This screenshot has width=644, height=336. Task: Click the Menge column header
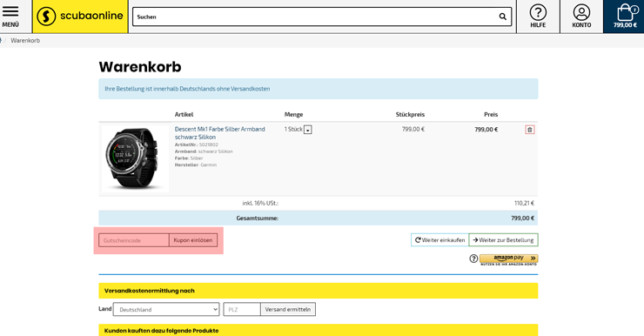293,115
